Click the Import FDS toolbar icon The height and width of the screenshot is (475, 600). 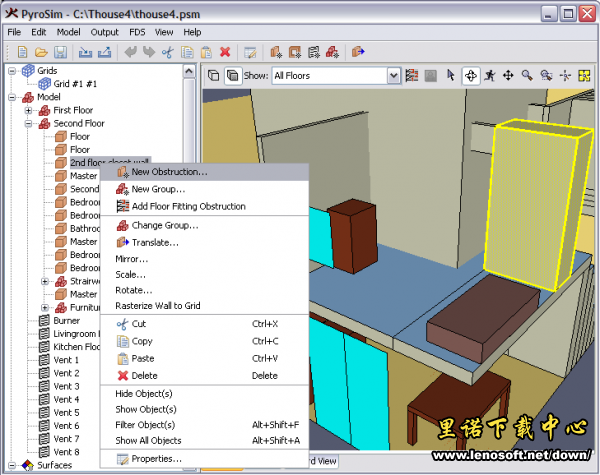pos(85,52)
